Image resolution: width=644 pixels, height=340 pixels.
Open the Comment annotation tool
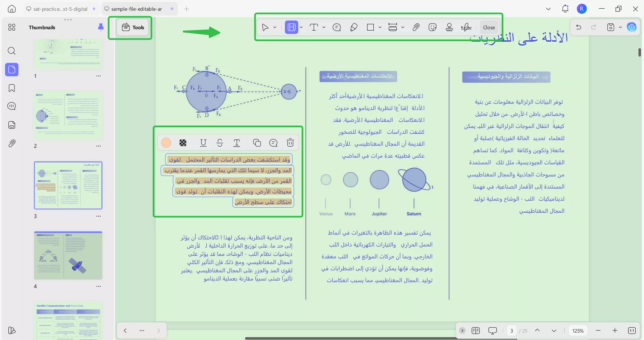click(337, 27)
